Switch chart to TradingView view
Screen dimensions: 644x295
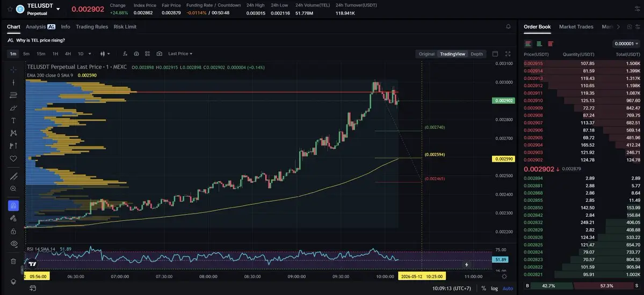pyautogui.click(x=453, y=54)
